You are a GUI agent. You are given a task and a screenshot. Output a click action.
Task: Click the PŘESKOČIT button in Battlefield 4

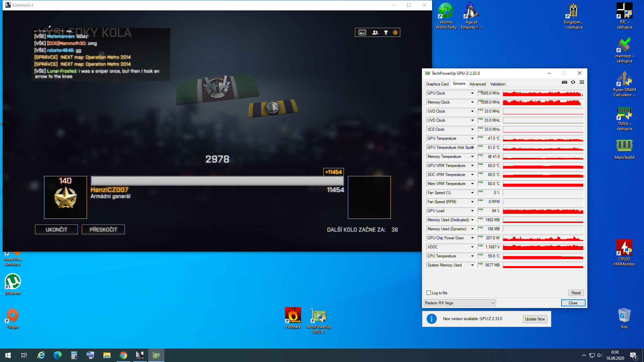(x=103, y=230)
